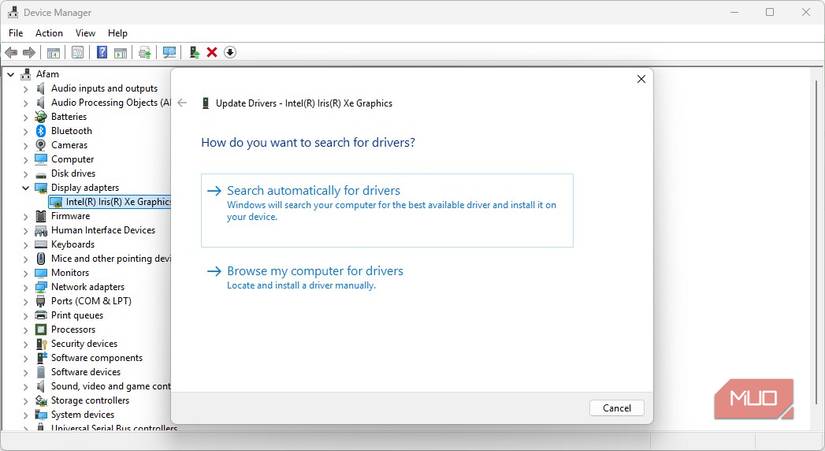Screen dimensions: 825x451
Task: Close the Update Drivers dialog
Action: coord(641,79)
